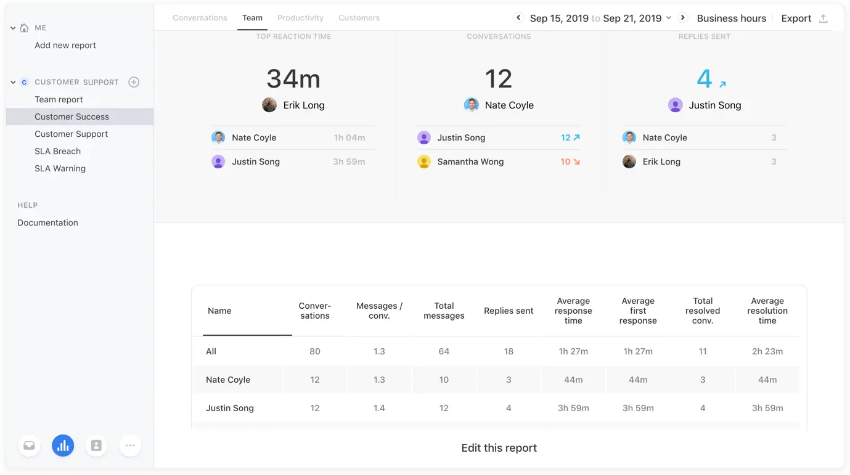Click the home icon next to ME
This screenshot has width=850, height=475.
[25, 28]
